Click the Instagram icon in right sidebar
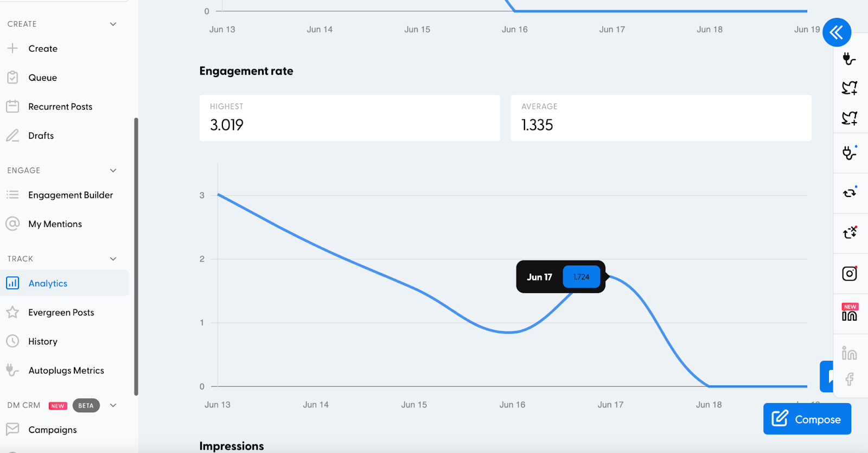Screen dimensions: 868x453 point(850,273)
